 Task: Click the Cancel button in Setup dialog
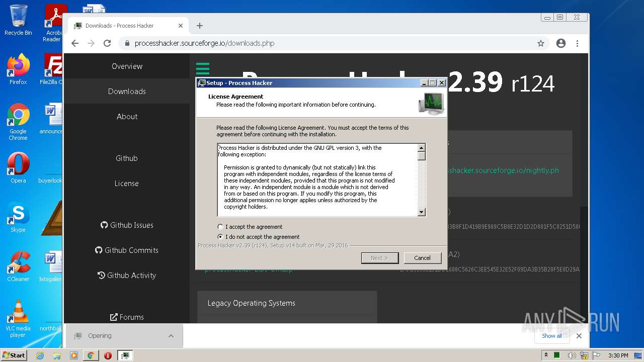[x=422, y=258]
